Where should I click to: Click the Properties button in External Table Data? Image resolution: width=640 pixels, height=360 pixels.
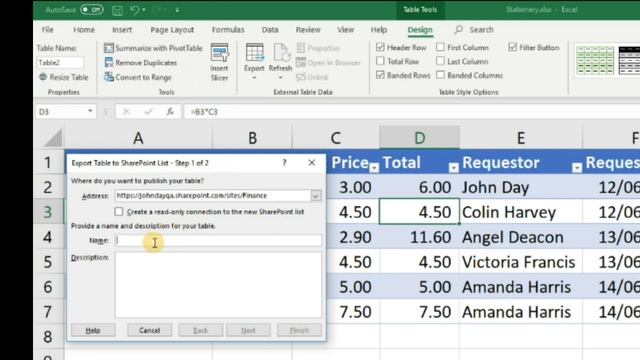[x=318, y=48]
